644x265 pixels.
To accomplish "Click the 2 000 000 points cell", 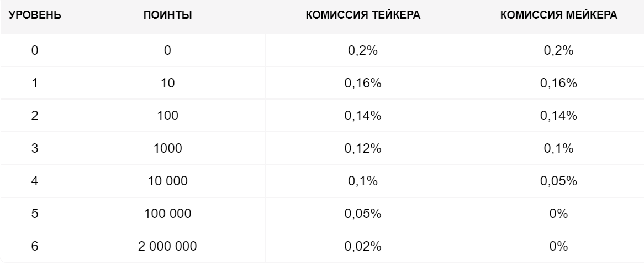I will click(167, 246).
